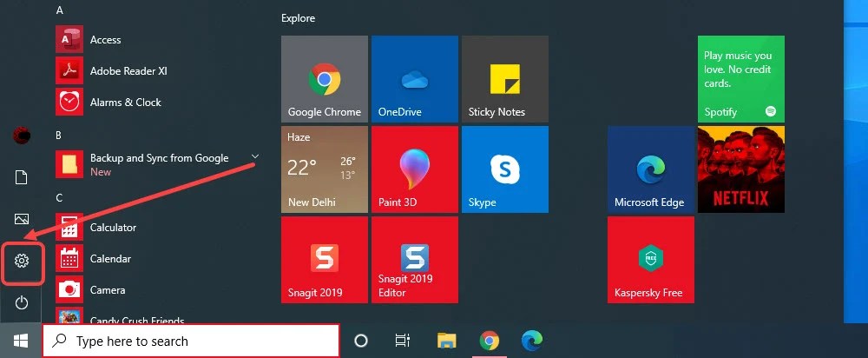This screenshot has width=868, height=358.
Task: Open the Paint 3D tile
Action: tap(415, 169)
